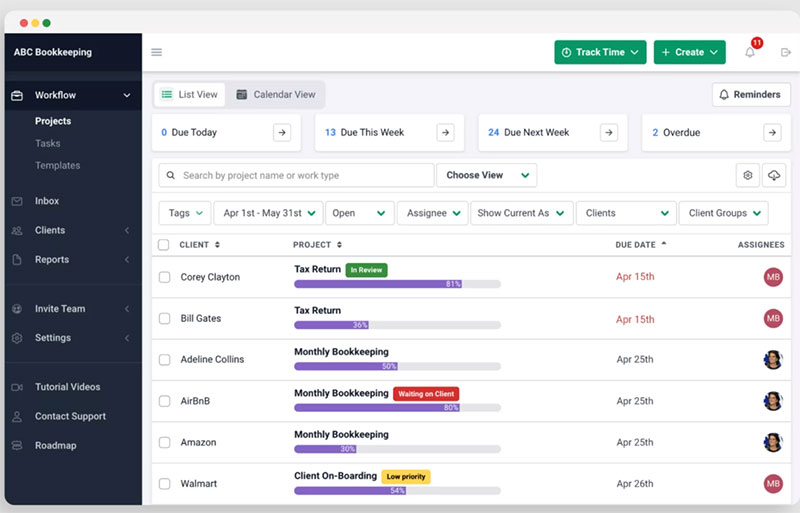Click the assignee photo for Adeline Collins

pos(773,360)
